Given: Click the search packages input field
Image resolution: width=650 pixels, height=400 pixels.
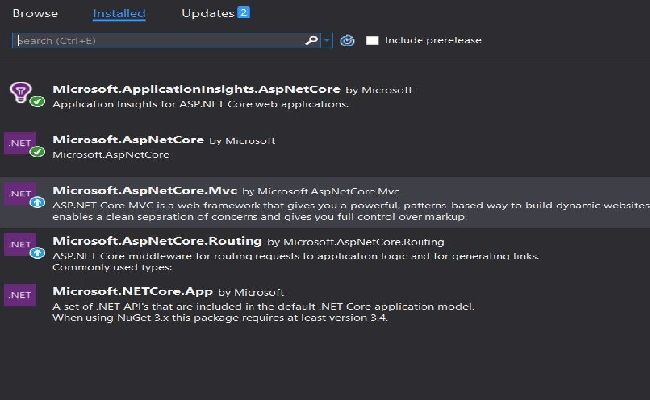Looking at the screenshot, I should 159,40.
